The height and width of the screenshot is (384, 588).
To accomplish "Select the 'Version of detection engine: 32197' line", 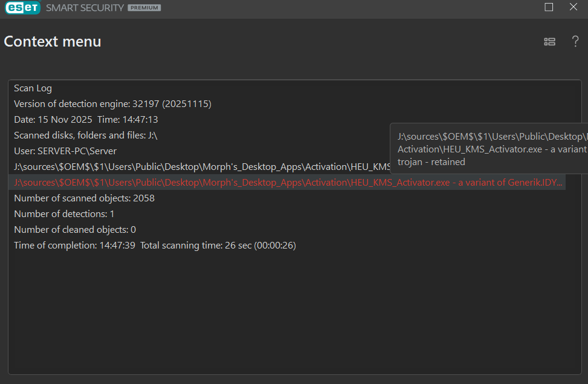I will pos(112,104).
